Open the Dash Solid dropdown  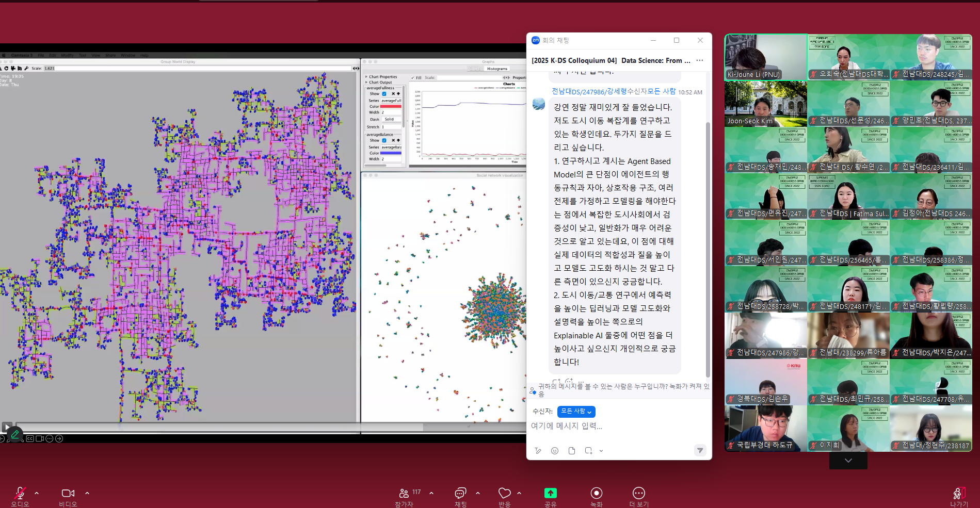click(392, 119)
